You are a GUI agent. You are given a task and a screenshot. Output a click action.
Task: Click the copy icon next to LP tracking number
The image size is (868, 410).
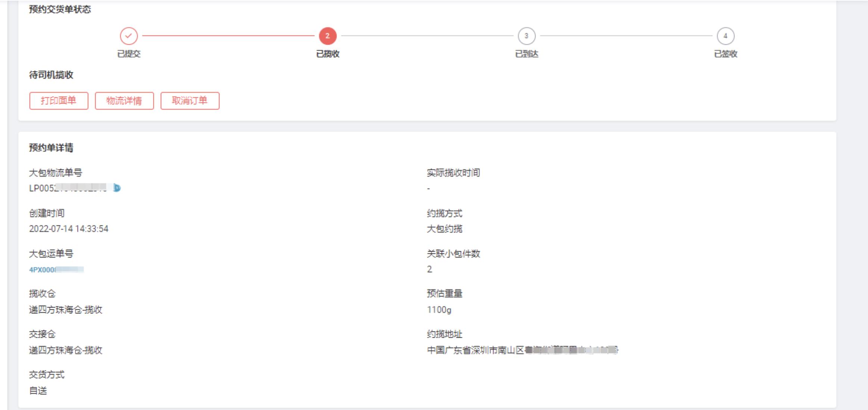(117, 189)
